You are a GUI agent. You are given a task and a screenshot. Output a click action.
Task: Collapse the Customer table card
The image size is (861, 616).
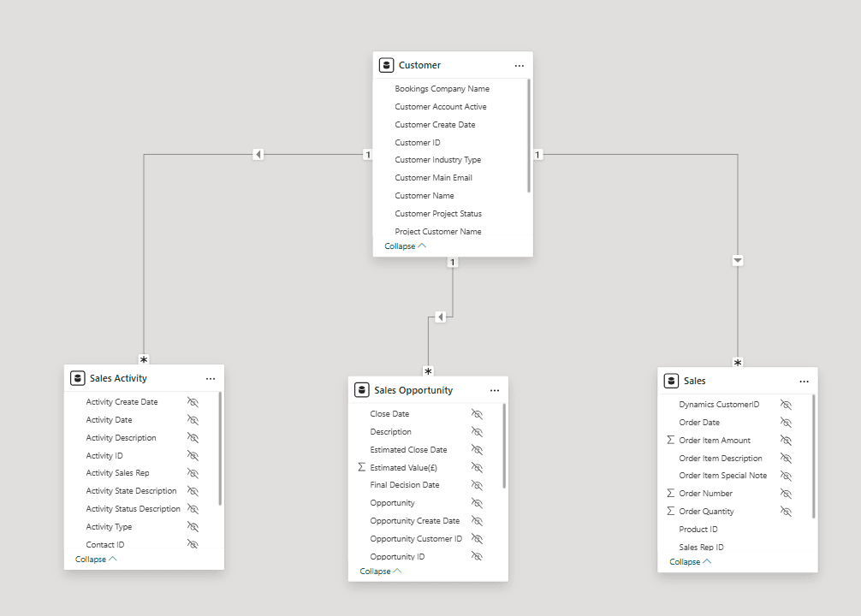[x=405, y=246]
